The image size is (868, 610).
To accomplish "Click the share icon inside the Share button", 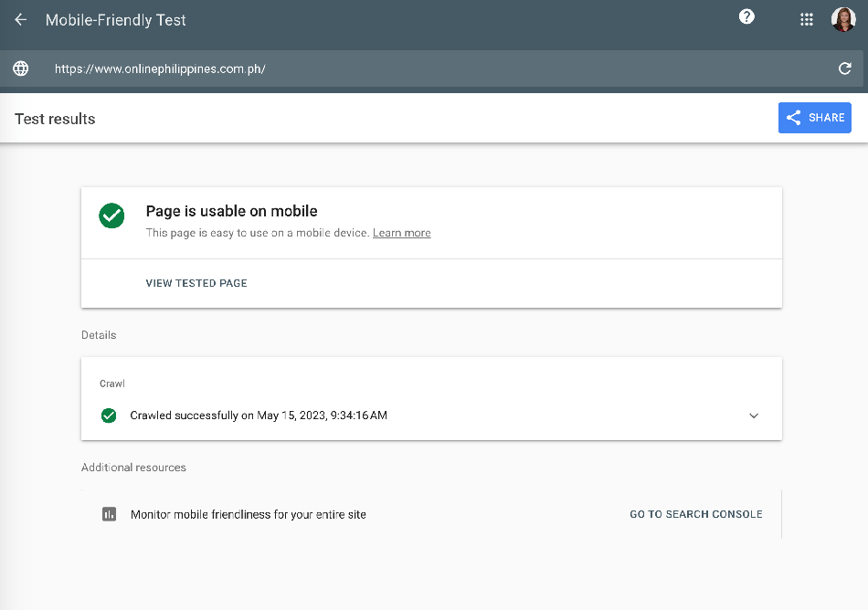I will coord(793,117).
